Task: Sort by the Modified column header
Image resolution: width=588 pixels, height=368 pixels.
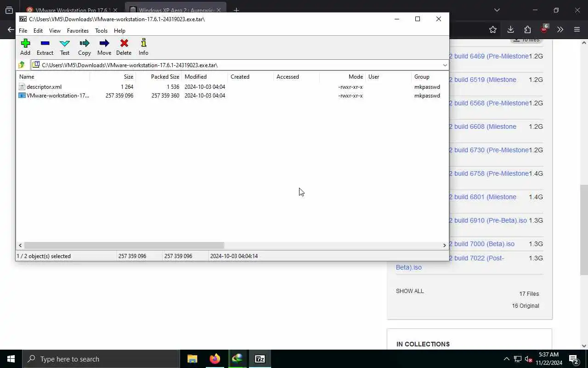Action: (205, 77)
